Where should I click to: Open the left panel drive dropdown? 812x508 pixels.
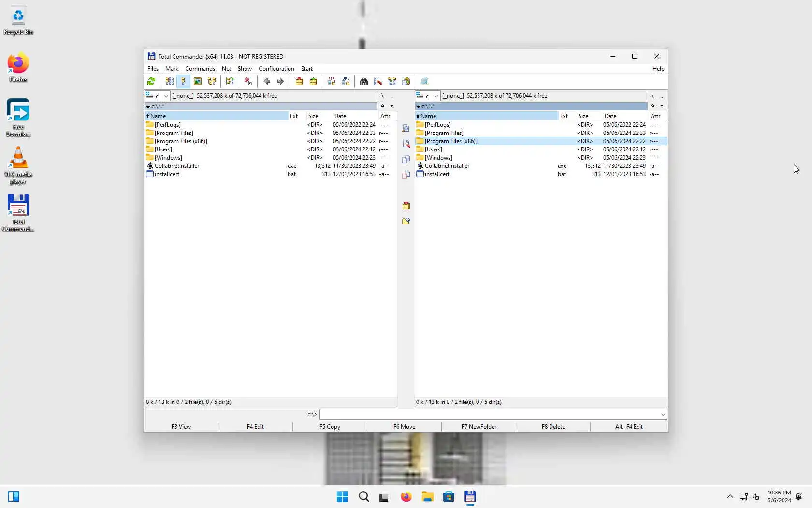point(158,96)
